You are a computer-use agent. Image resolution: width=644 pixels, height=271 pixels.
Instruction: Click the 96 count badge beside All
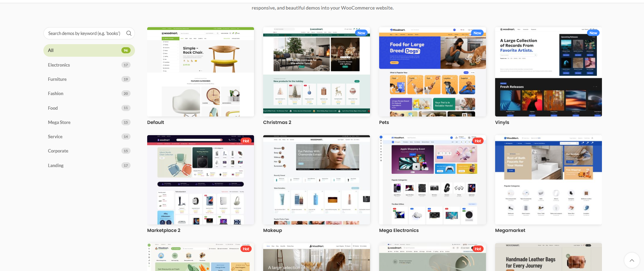point(126,50)
